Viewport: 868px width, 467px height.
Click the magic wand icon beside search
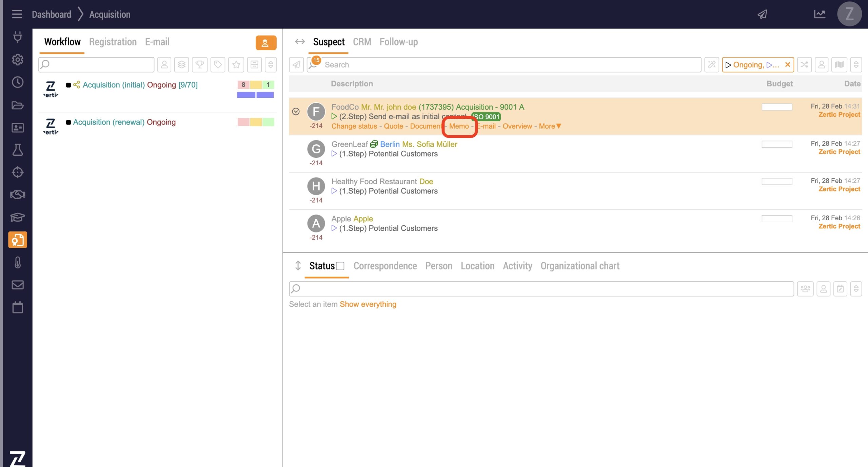click(711, 64)
